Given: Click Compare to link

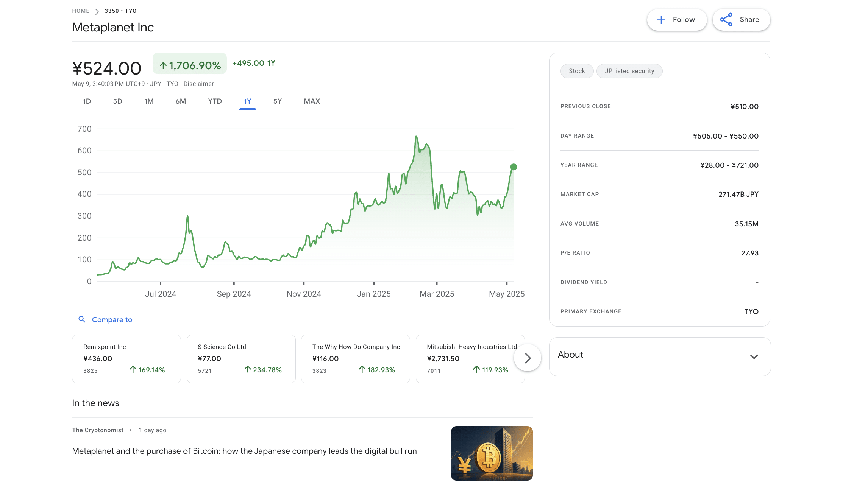Looking at the screenshot, I should coord(112,320).
